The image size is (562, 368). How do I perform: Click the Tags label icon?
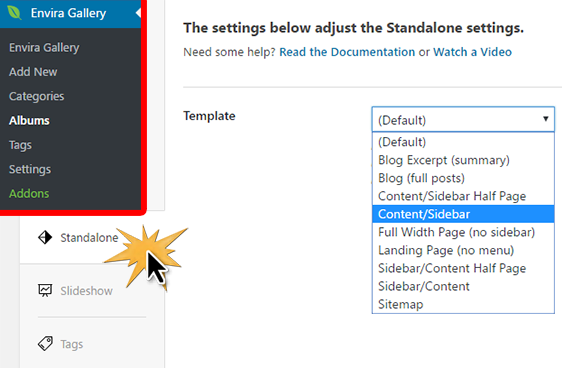click(x=45, y=344)
